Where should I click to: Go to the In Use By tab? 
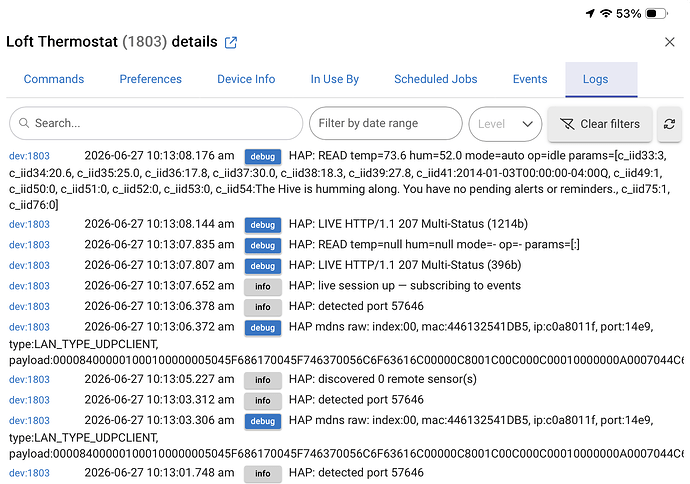(334, 79)
